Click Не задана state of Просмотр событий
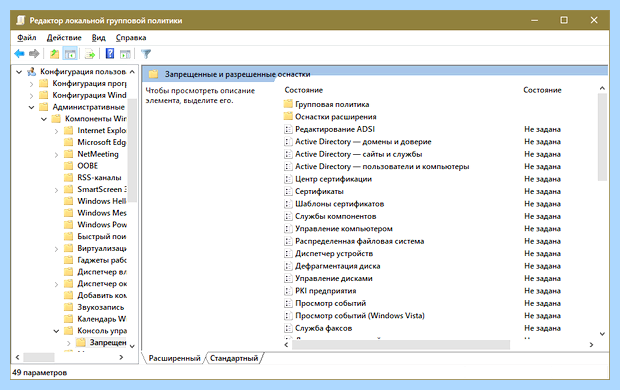Screen dimensions: 620x390 pyautogui.click(x=542, y=303)
